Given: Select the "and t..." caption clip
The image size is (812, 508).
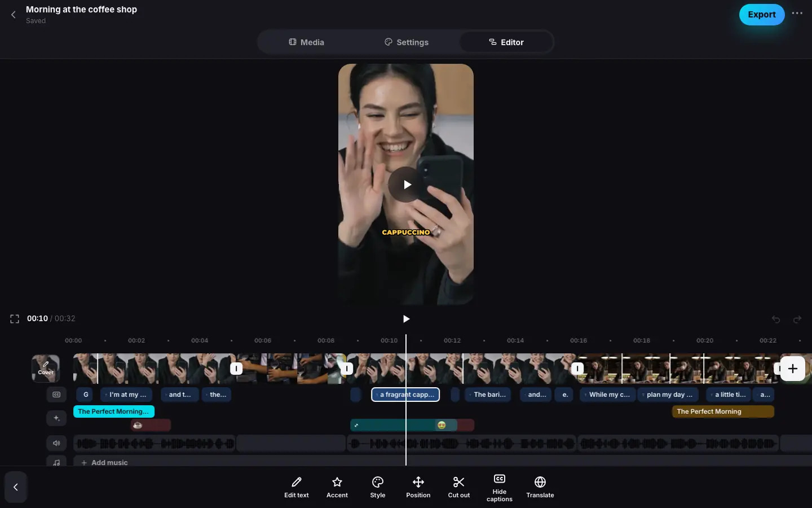Looking at the screenshot, I should coord(180,395).
